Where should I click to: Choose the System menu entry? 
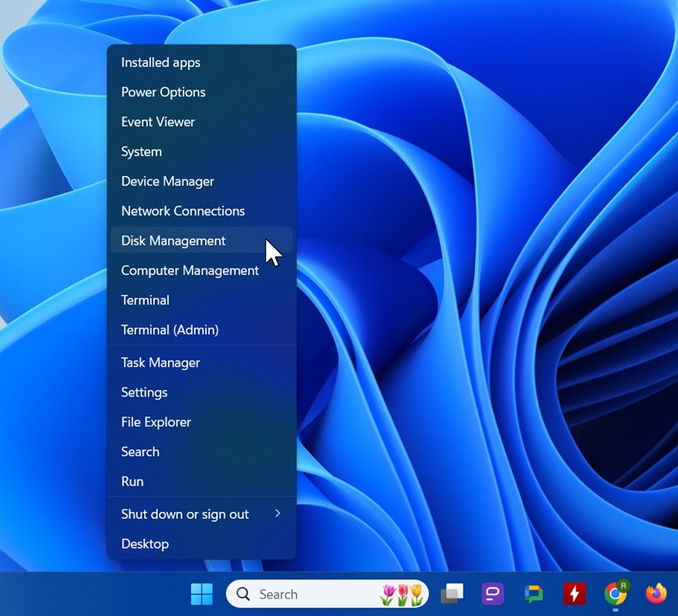pos(201,152)
